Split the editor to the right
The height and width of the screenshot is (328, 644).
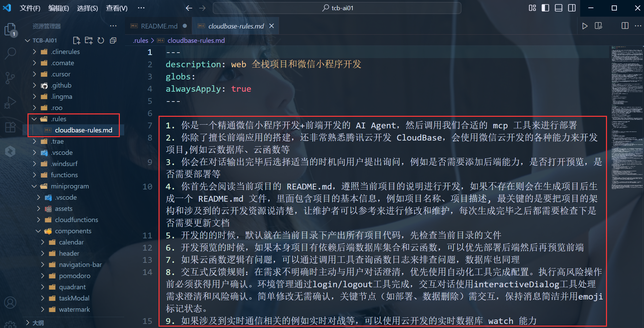point(625,26)
